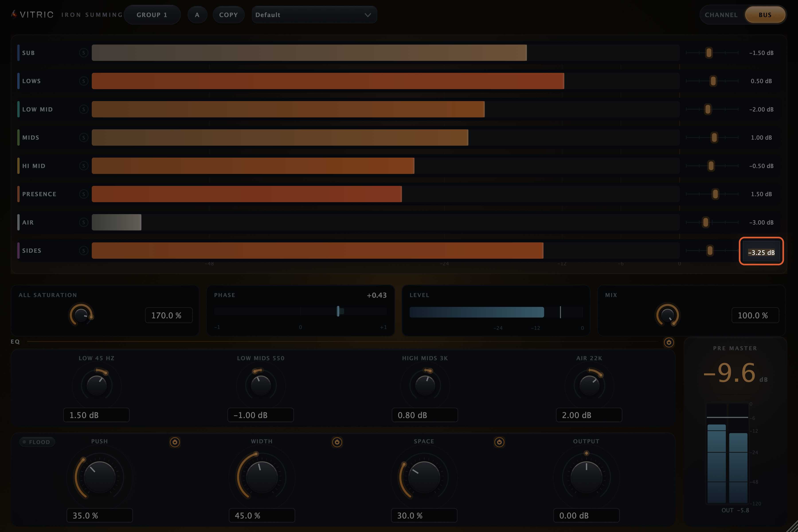
Task: Click the SIDES level meter bar
Action: [x=385, y=250]
